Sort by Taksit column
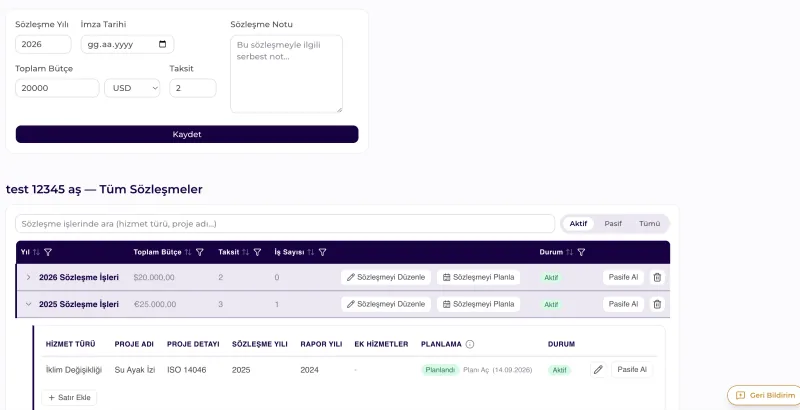The image size is (800, 410). click(x=245, y=252)
